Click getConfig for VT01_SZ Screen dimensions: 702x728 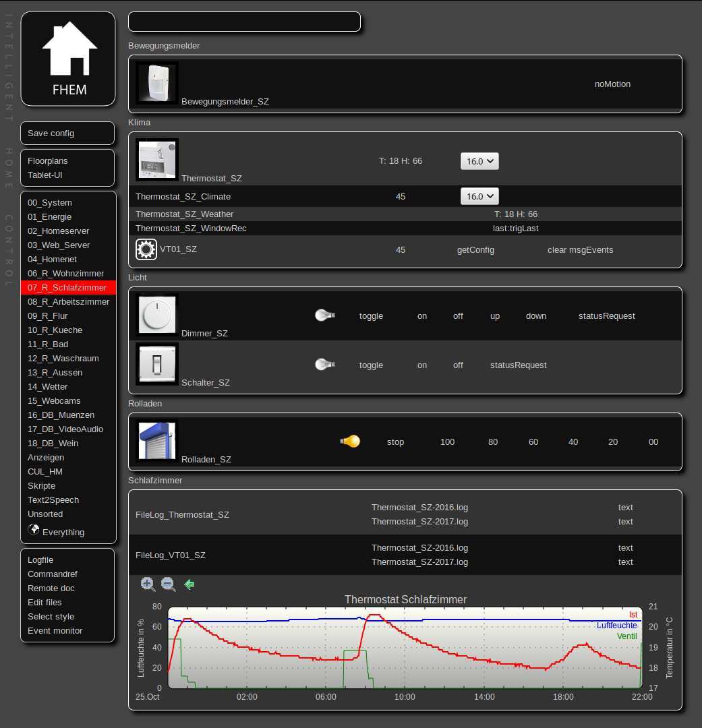[x=475, y=250]
